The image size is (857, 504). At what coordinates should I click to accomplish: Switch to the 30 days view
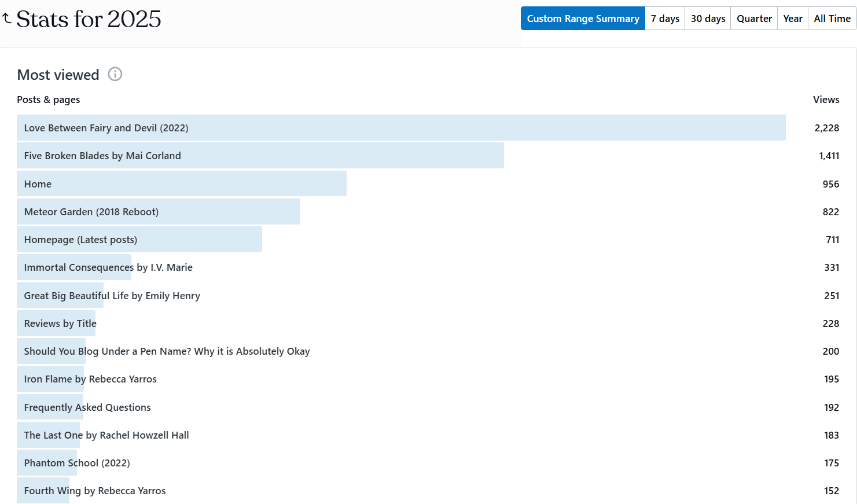pos(707,18)
